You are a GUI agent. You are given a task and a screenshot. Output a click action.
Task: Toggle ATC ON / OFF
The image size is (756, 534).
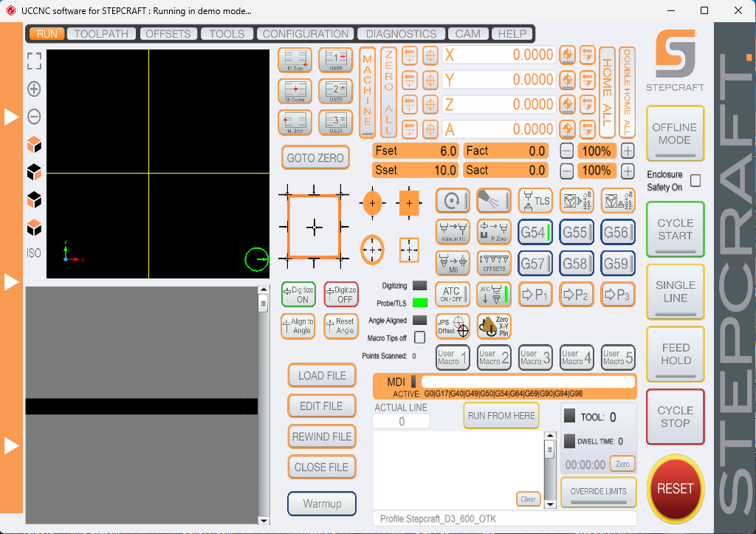click(453, 295)
